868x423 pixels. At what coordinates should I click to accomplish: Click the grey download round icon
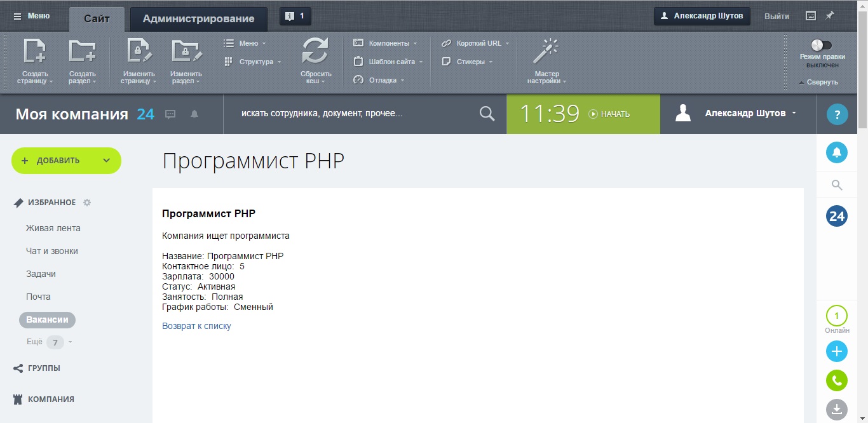coord(837,410)
